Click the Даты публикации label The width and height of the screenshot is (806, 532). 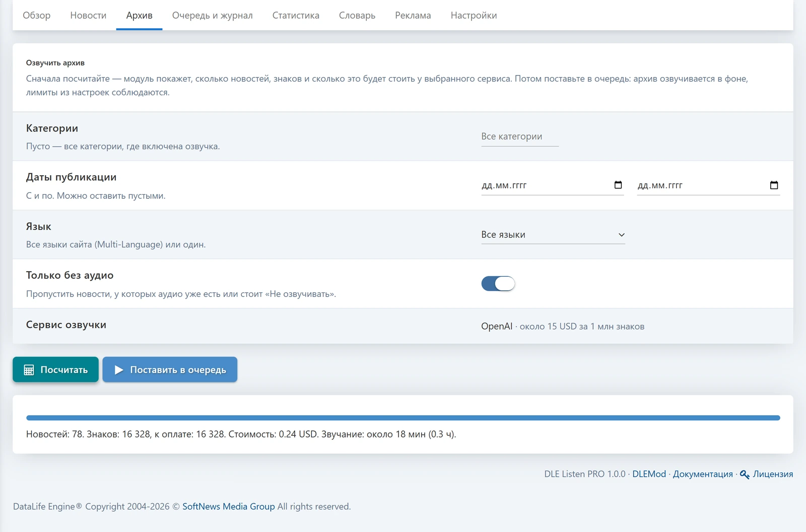71,177
